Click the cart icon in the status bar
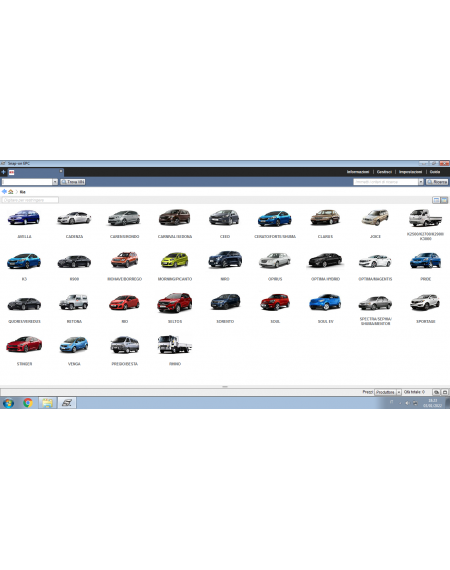 436,392
